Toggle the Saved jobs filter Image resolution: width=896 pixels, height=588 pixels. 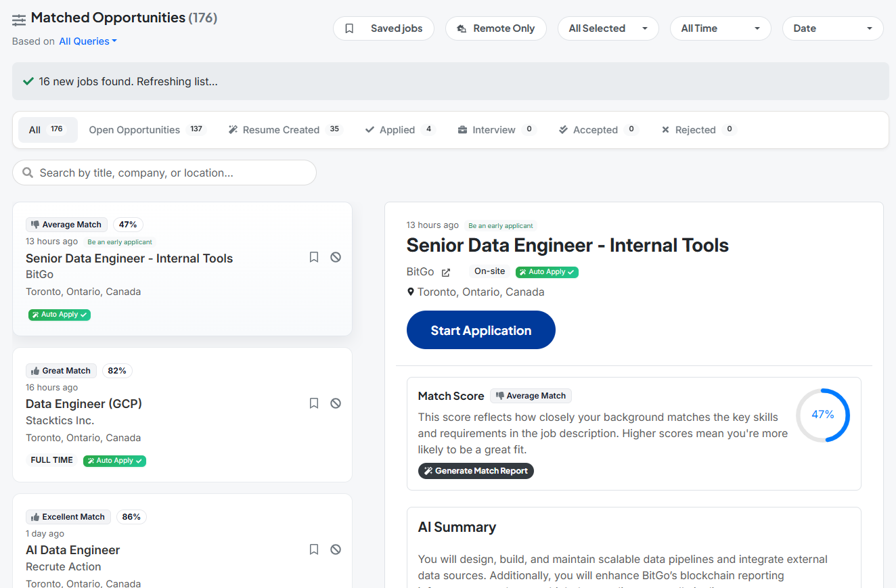click(x=384, y=28)
